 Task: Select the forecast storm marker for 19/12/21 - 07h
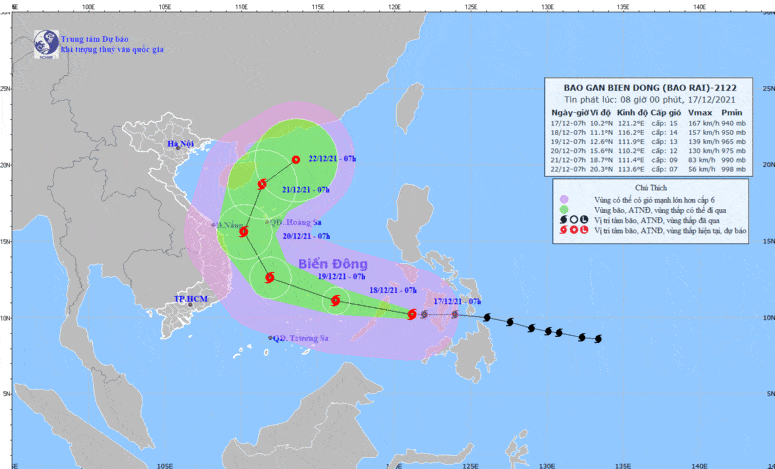[268, 278]
